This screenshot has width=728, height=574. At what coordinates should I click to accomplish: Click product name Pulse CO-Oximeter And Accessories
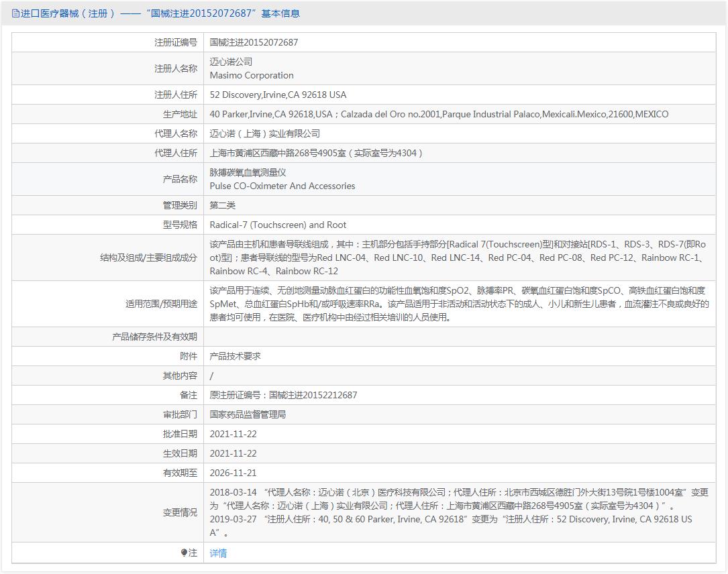coord(282,186)
